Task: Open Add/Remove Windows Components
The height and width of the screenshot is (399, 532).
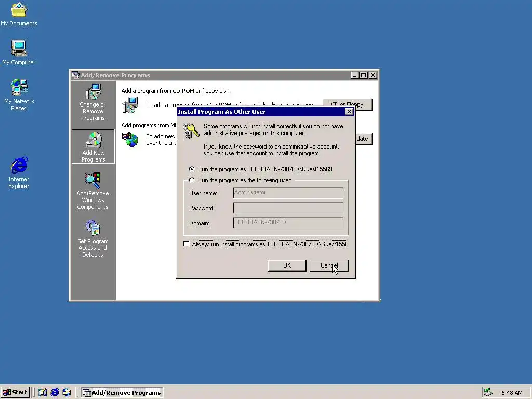Action: pyautogui.click(x=92, y=191)
